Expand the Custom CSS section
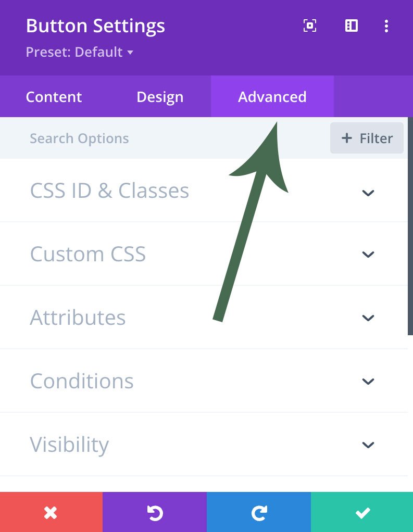 click(x=368, y=255)
